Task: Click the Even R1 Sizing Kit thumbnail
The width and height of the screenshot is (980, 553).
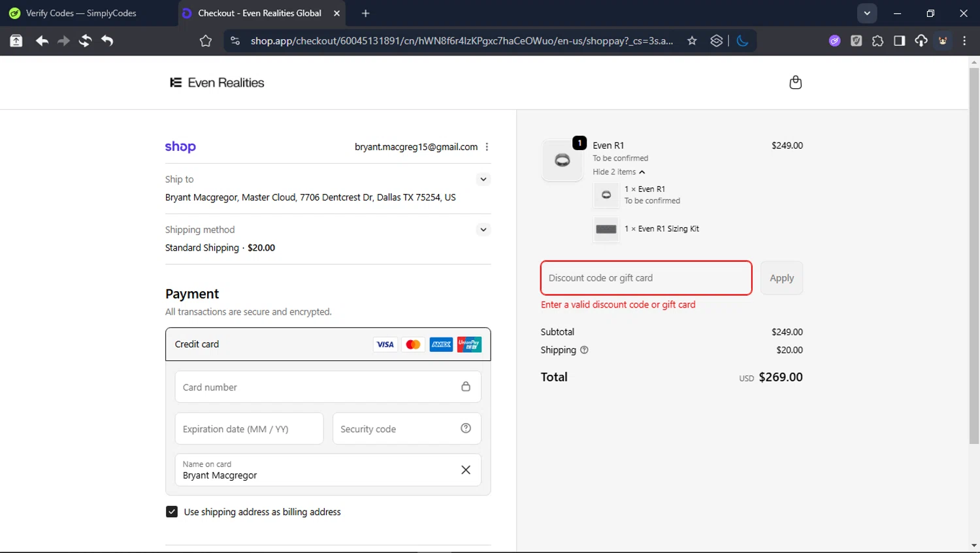Action: (606, 229)
